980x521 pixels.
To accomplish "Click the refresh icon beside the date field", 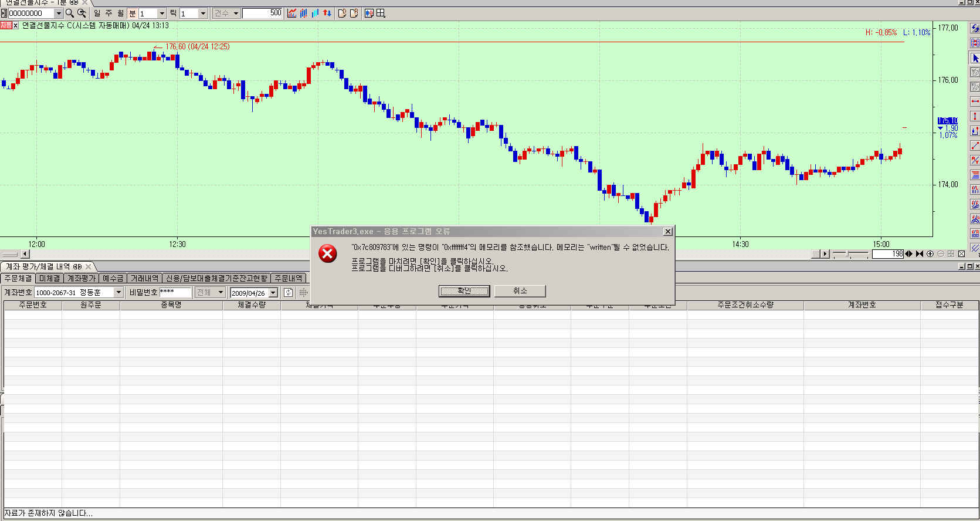I will pyautogui.click(x=288, y=292).
